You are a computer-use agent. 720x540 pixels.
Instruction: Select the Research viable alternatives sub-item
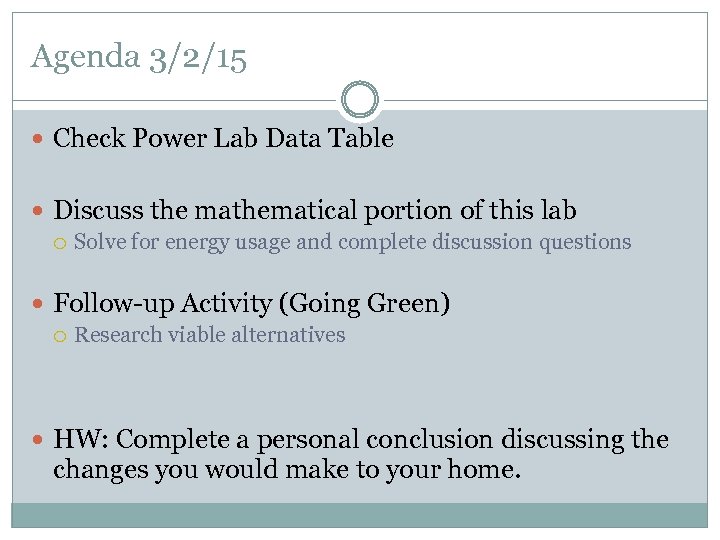click(209, 335)
